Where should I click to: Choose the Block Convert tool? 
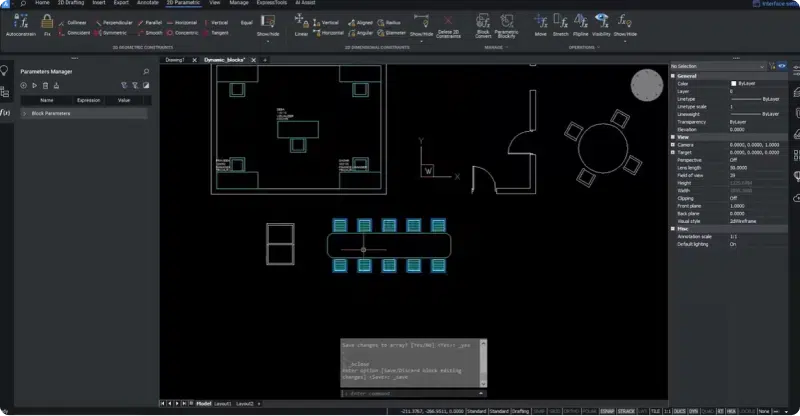(483, 25)
